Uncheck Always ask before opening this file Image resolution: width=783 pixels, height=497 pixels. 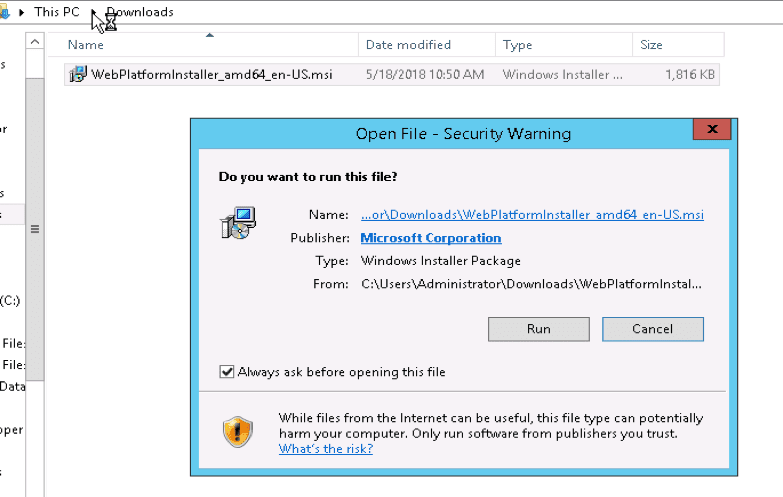coord(226,372)
